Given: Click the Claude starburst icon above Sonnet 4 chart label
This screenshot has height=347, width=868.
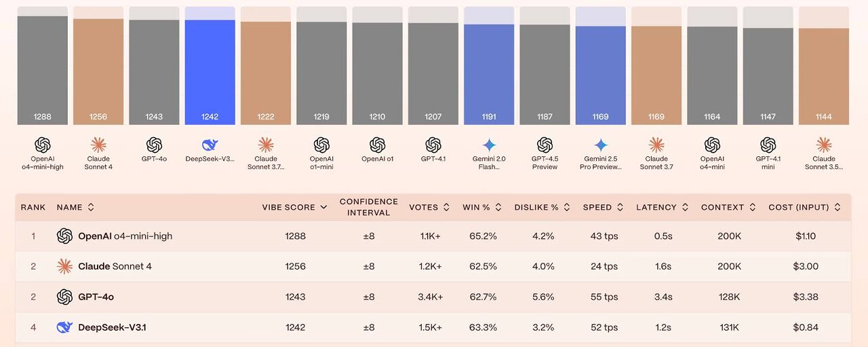Looking at the screenshot, I should pyautogui.click(x=98, y=145).
